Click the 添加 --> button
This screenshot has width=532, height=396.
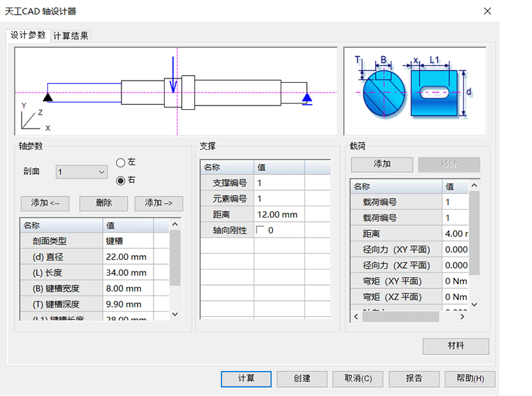coord(159,203)
